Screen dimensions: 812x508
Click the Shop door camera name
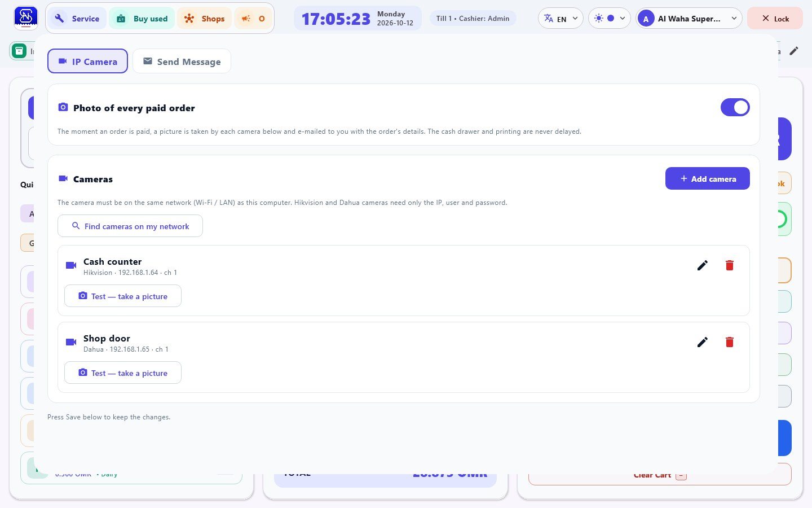pos(107,338)
